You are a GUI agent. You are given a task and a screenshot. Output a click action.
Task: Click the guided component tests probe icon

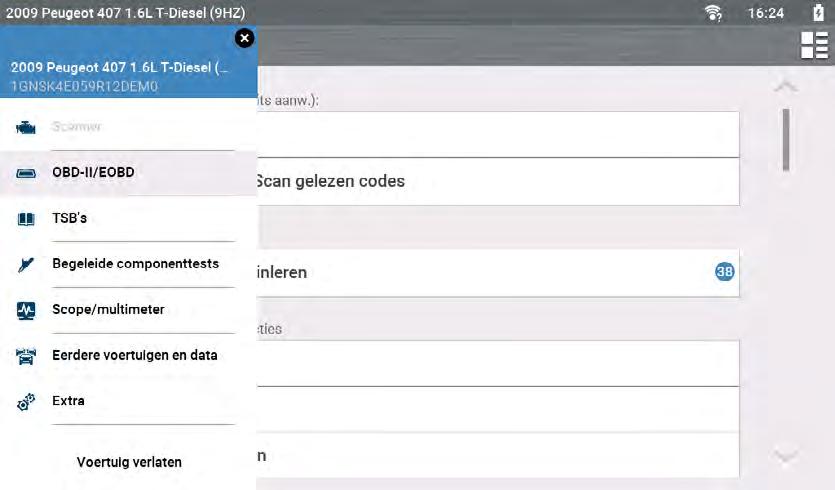pyautogui.click(x=26, y=264)
